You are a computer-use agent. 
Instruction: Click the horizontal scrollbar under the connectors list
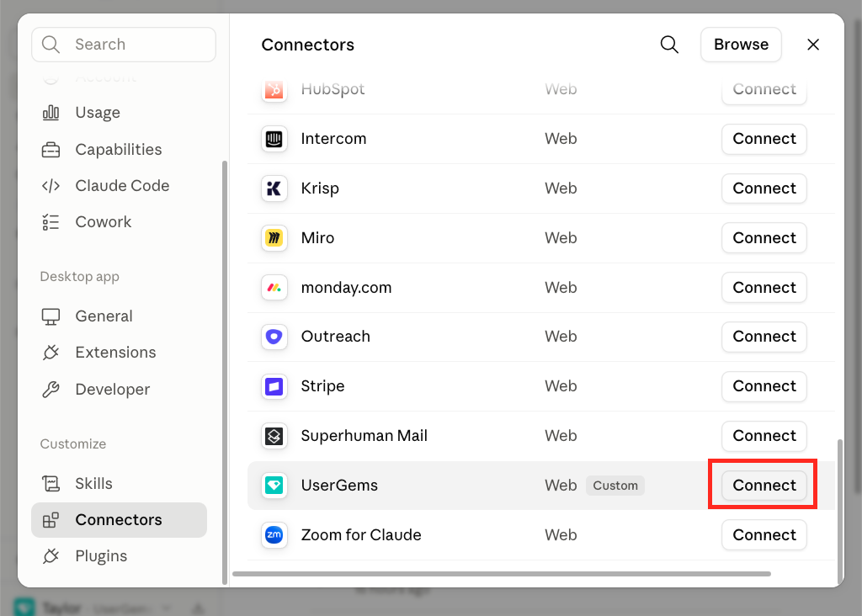point(502,574)
